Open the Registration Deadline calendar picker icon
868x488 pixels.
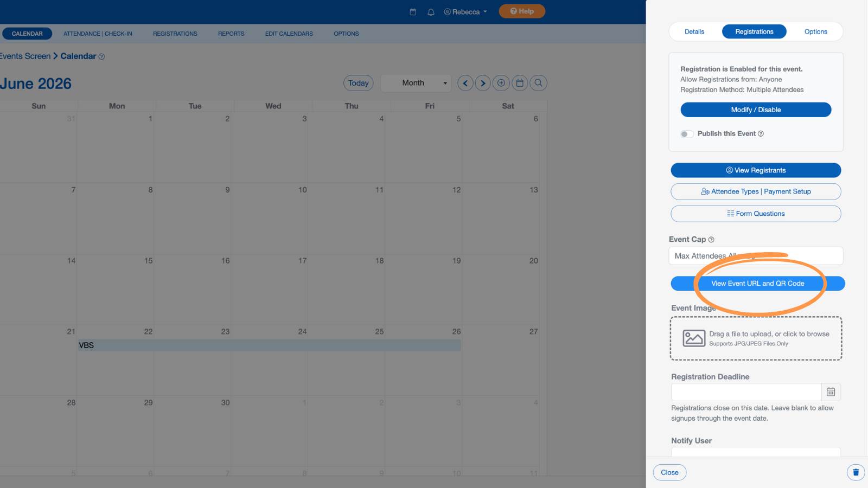point(831,392)
